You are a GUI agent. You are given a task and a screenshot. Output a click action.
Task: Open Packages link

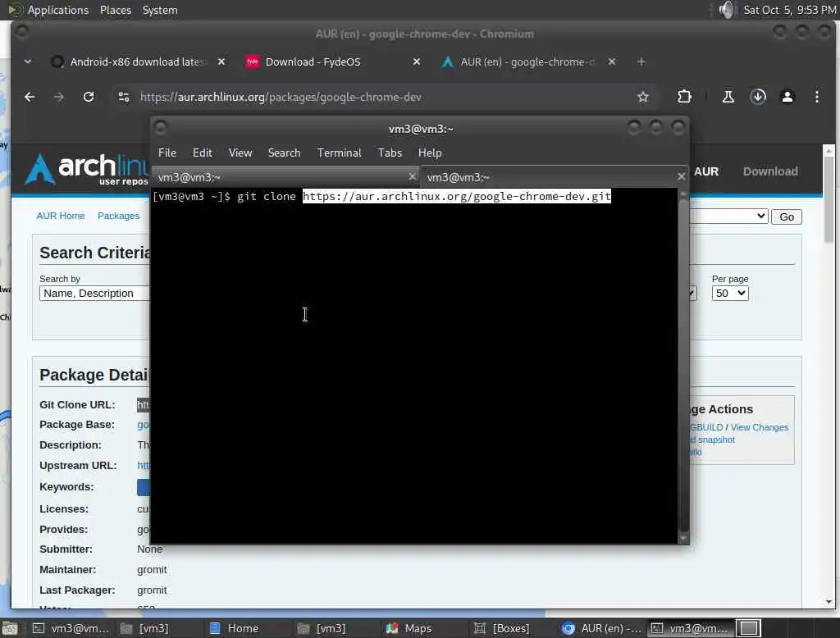[118, 216]
